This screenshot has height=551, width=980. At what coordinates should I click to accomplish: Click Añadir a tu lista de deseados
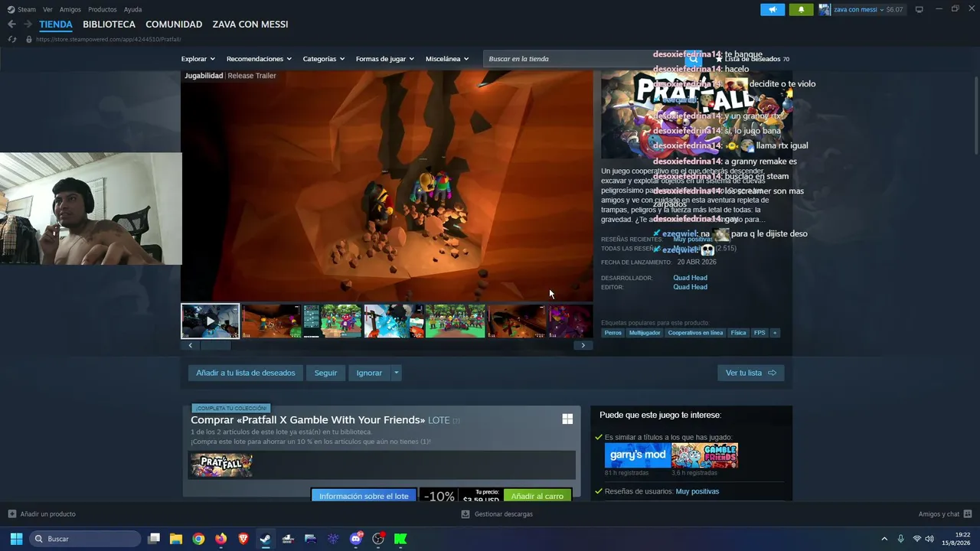tap(245, 373)
